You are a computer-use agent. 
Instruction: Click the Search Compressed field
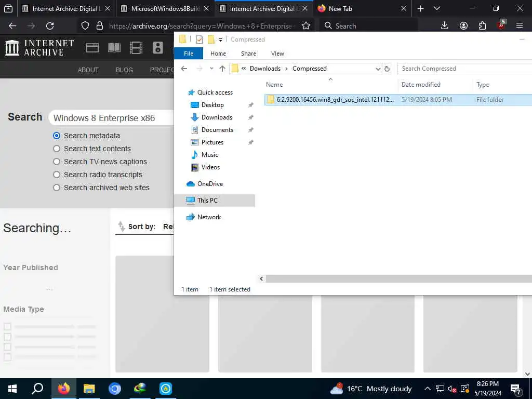(x=464, y=69)
